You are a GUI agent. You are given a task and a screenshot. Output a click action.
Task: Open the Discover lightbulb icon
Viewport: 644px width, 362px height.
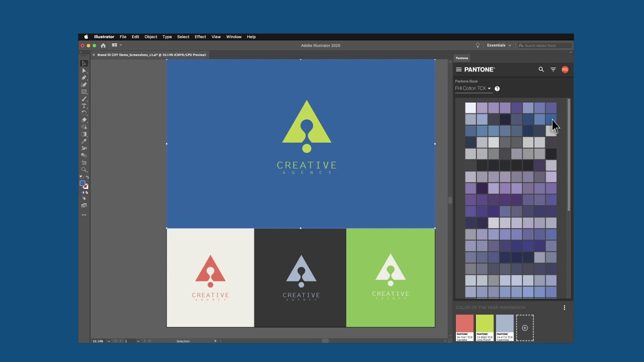coord(478,45)
